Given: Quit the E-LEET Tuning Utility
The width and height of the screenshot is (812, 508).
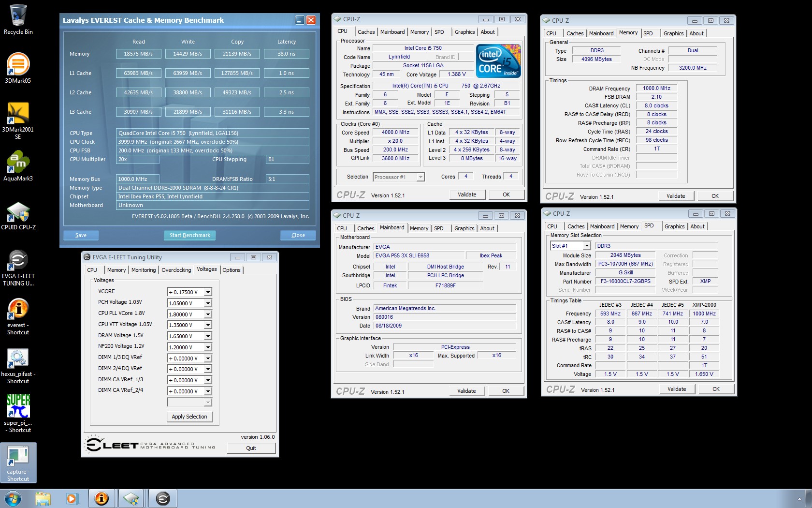Looking at the screenshot, I should (x=251, y=448).
